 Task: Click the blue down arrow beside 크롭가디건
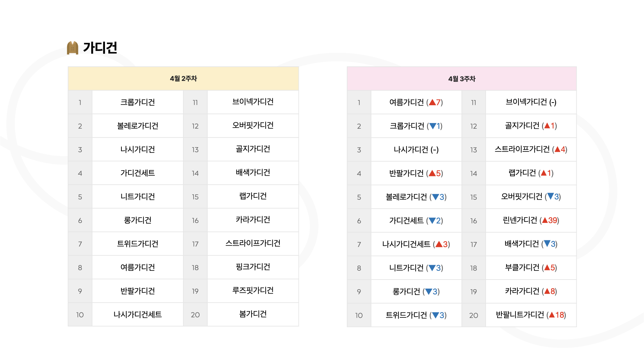(432, 126)
